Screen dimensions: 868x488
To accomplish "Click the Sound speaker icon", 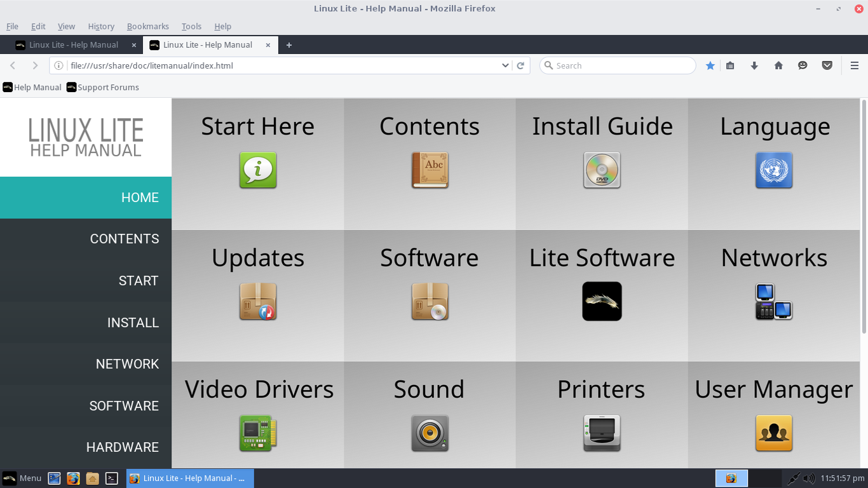I will [x=430, y=433].
